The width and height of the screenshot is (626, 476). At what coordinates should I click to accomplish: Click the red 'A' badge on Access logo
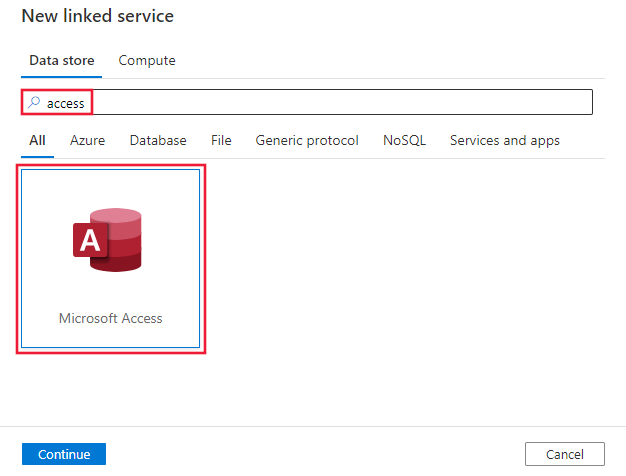coord(90,241)
